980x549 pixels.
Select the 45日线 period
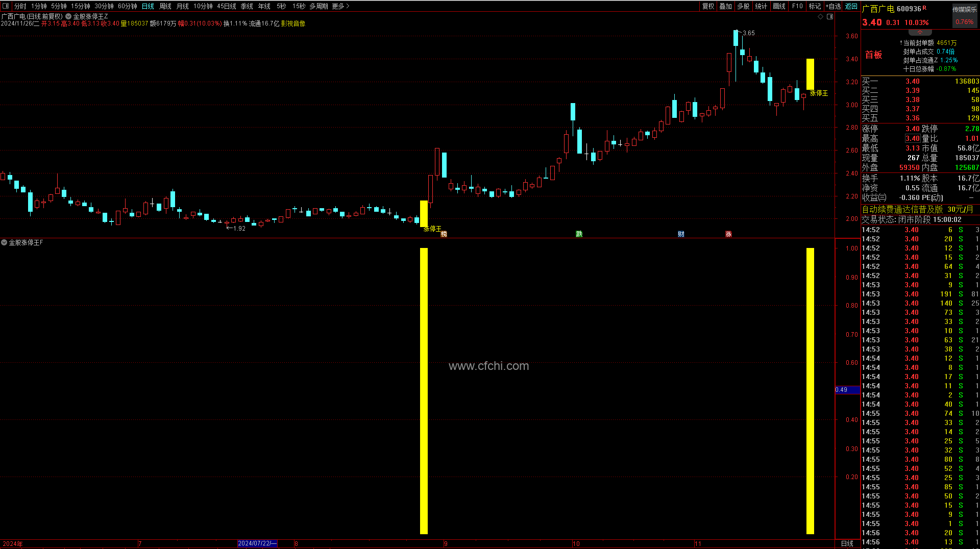pos(227,6)
